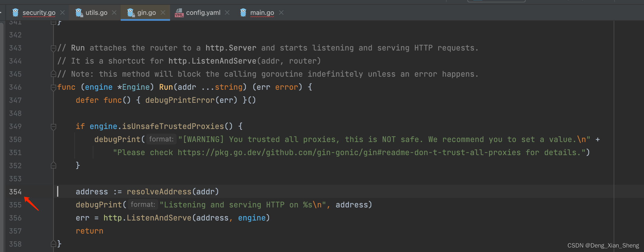Screen dimensions: 644x252
Task: Click the Go file icon on gin.go tab
Action: 131,12
